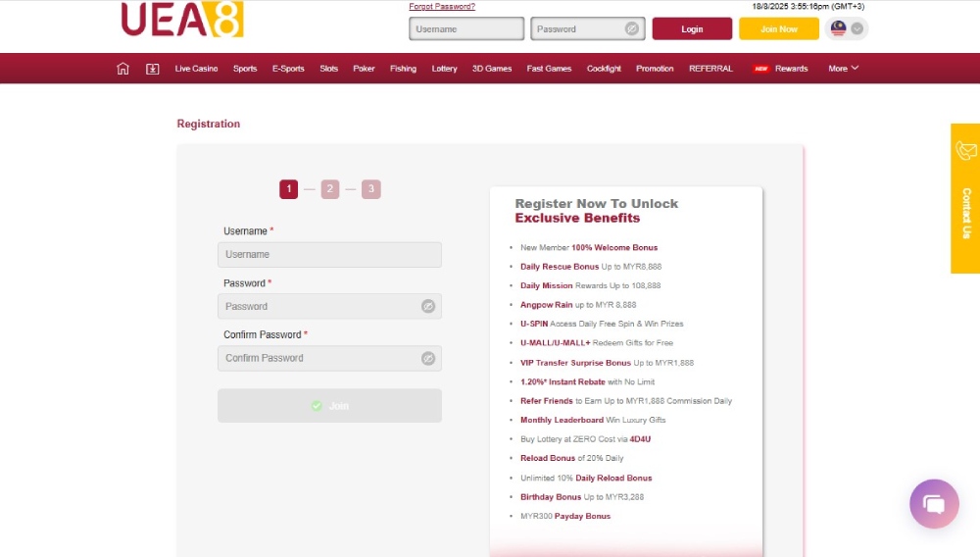
Task: Go to Lottery page
Action: click(x=444, y=69)
